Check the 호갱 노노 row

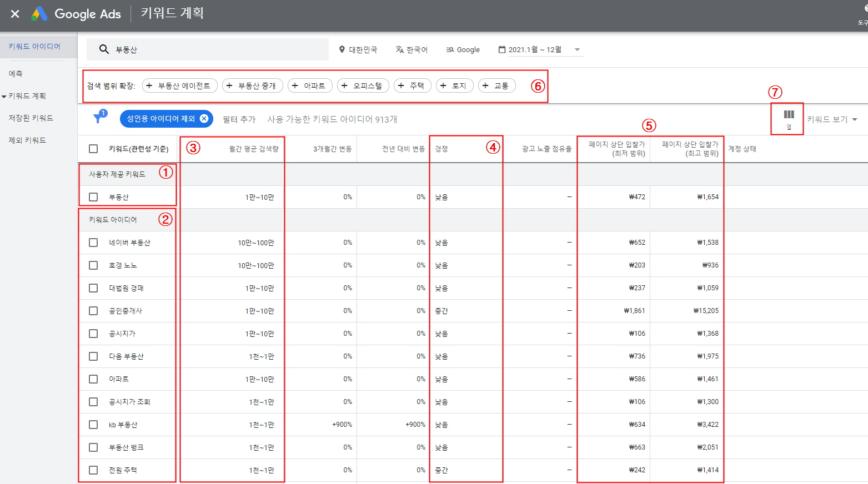point(93,265)
